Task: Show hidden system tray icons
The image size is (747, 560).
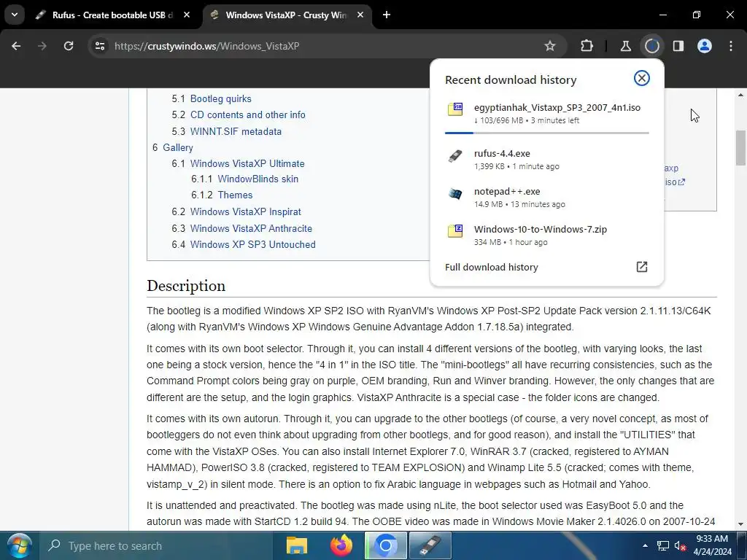Action: [x=645, y=546]
